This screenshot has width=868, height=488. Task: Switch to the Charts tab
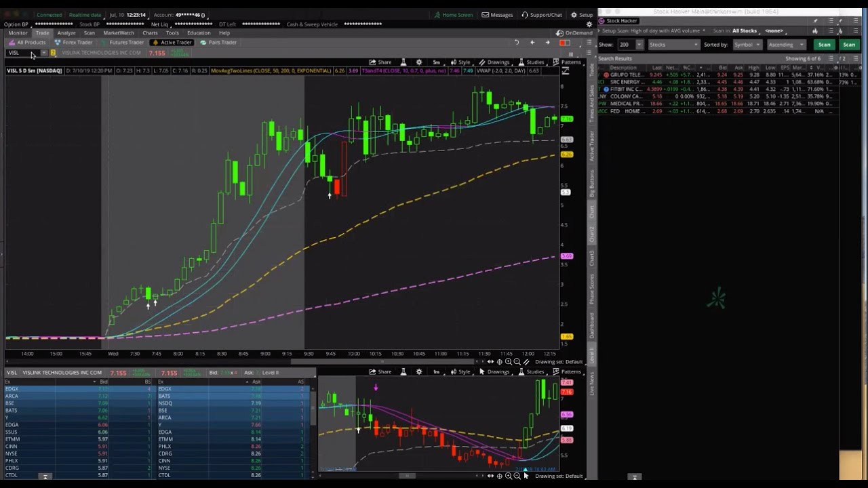click(150, 33)
